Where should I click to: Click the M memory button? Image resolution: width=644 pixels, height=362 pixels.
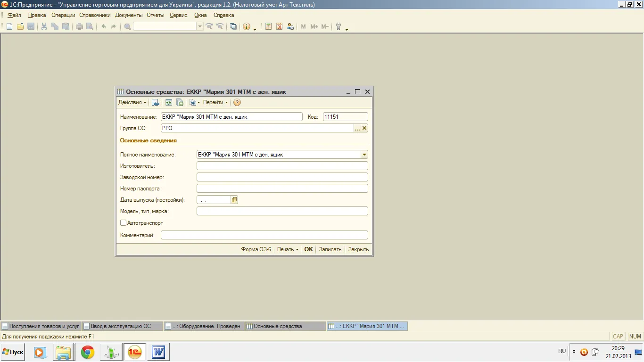click(304, 26)
